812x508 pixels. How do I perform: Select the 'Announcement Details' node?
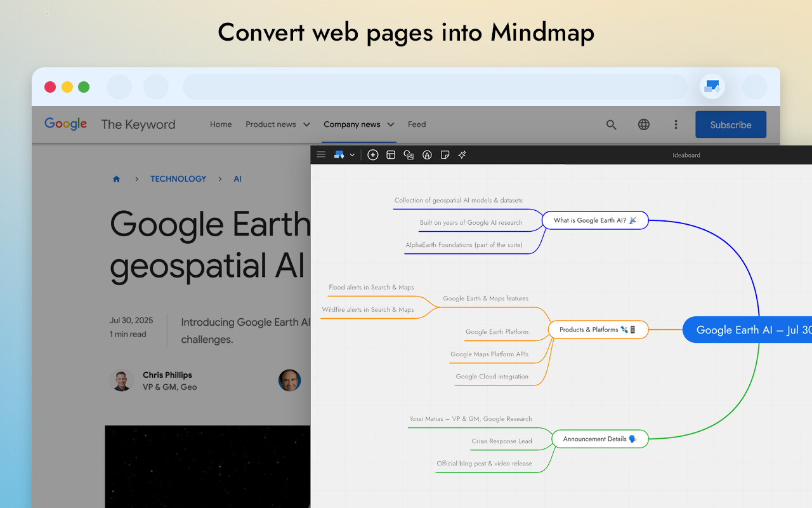[x=600, y=439]
